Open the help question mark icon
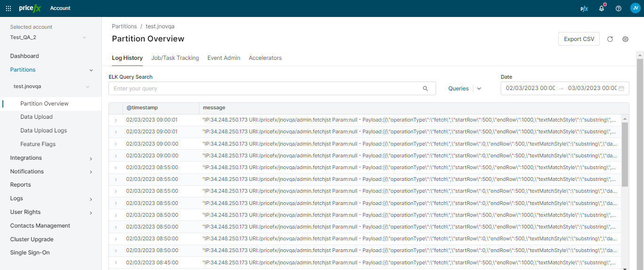The image size is (644, 270). 619,8
